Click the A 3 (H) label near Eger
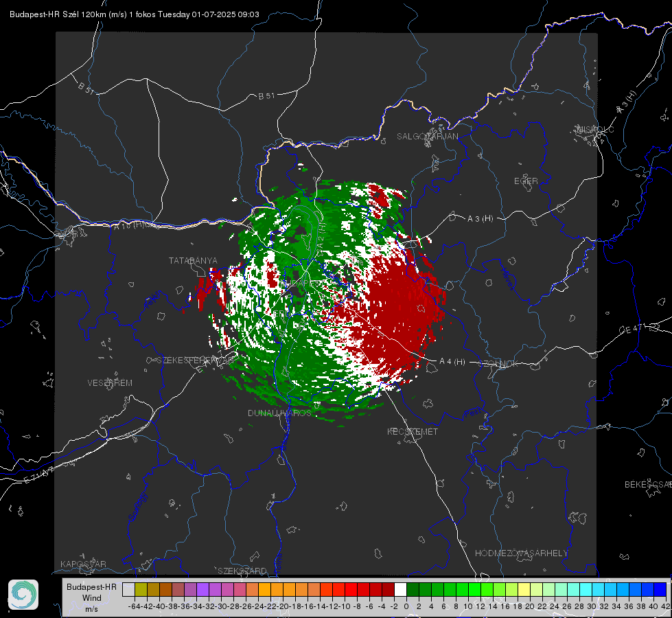The width and height of the screenshot is (672, 618). click(x=480, y=219)
